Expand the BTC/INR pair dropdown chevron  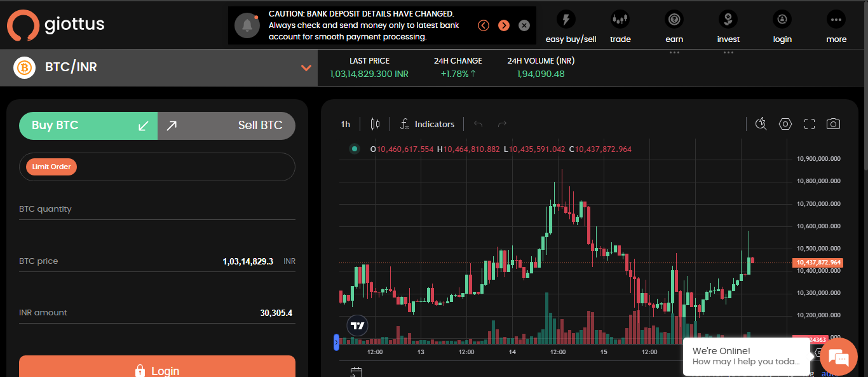pos(306,67)
